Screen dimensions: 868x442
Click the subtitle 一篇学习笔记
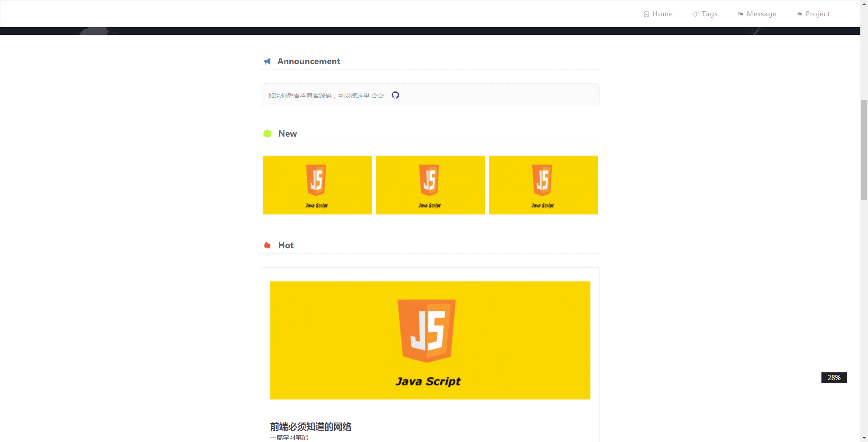click(x=289, y=437)
